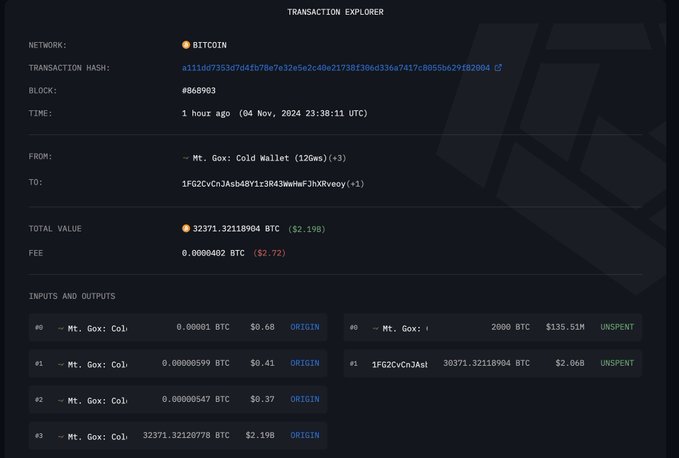The width and height of the screenshot is (679, 458).
Task: Open Mt. Gox label in input #2
Action: click(x=97, y=400)
